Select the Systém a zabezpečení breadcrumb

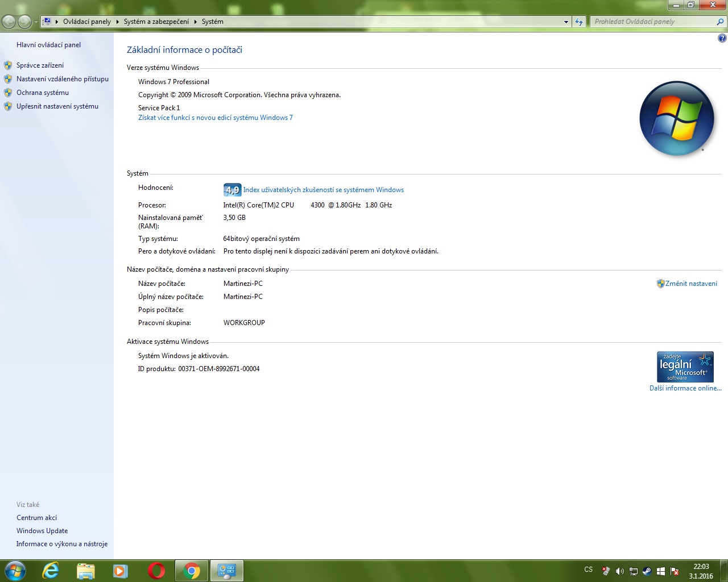[156, 22]
